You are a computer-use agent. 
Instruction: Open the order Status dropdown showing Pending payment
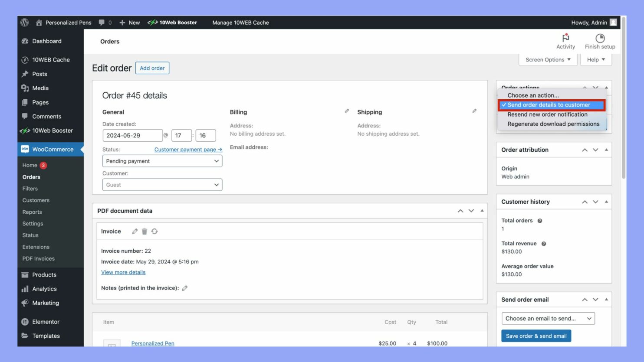[162, 161]
